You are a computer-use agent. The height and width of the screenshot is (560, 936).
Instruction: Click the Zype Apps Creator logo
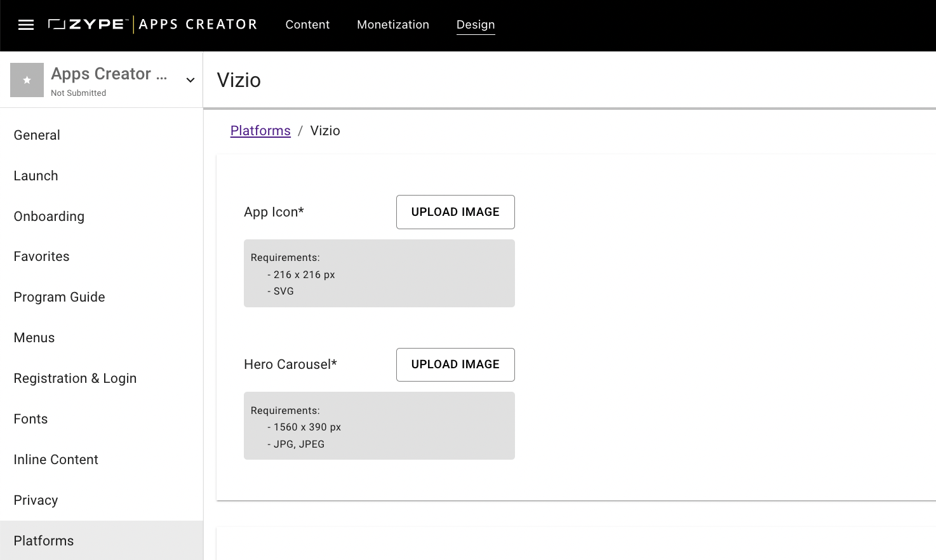click(153, 25)
